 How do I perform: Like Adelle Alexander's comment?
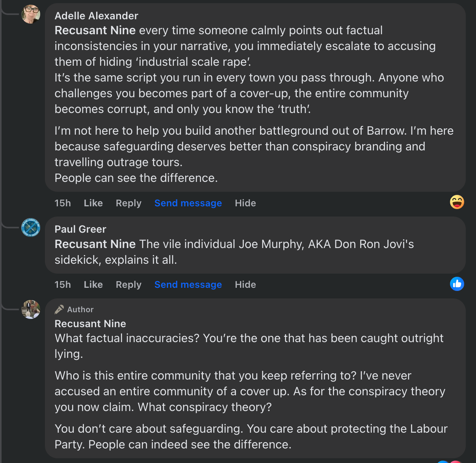(93, 203)
